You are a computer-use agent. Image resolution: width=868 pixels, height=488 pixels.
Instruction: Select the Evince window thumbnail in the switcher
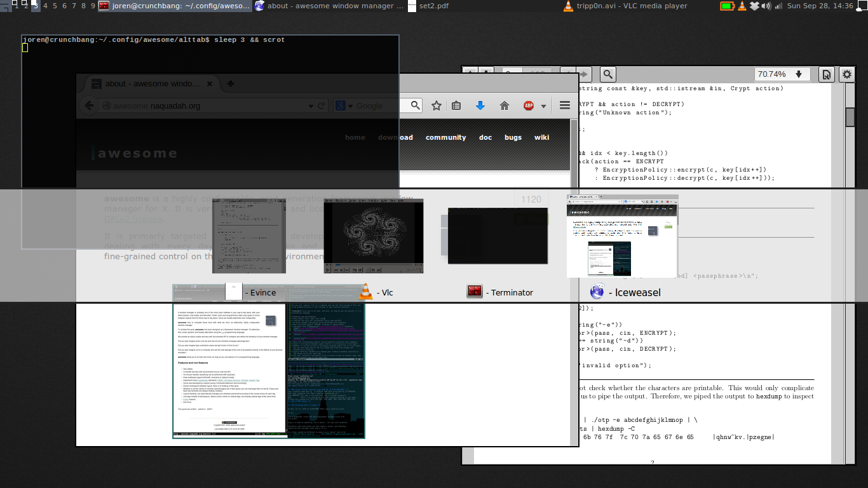point(249,235)
